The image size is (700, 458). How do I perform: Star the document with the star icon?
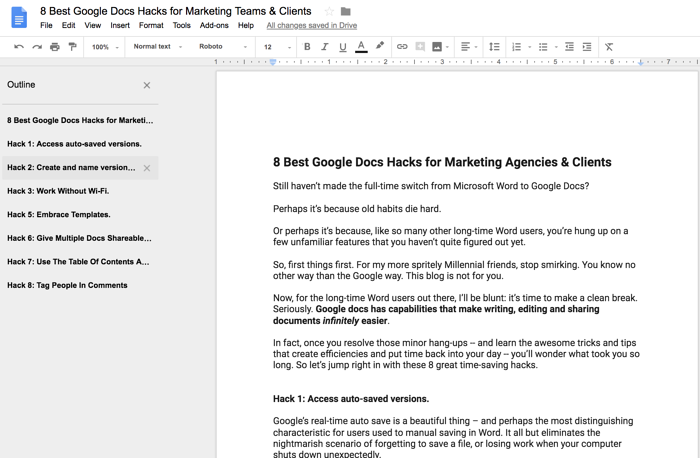tap(329, 11)
